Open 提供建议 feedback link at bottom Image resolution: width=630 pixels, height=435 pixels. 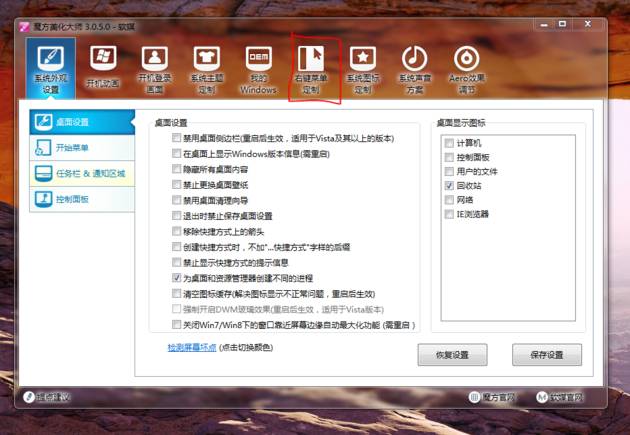click(47, 397)
